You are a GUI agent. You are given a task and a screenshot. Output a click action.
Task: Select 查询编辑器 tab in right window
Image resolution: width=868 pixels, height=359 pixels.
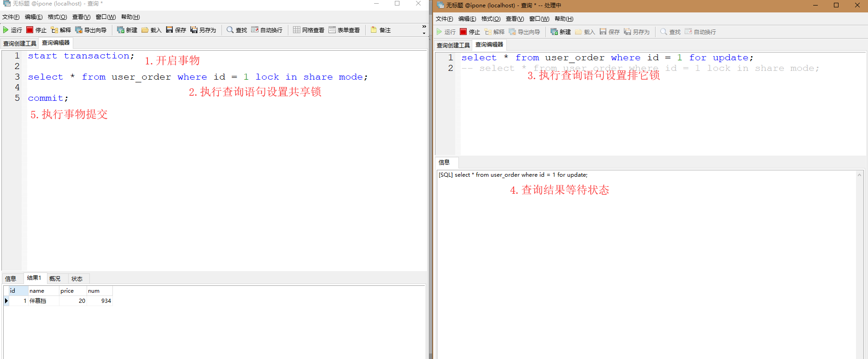(489, 45)
